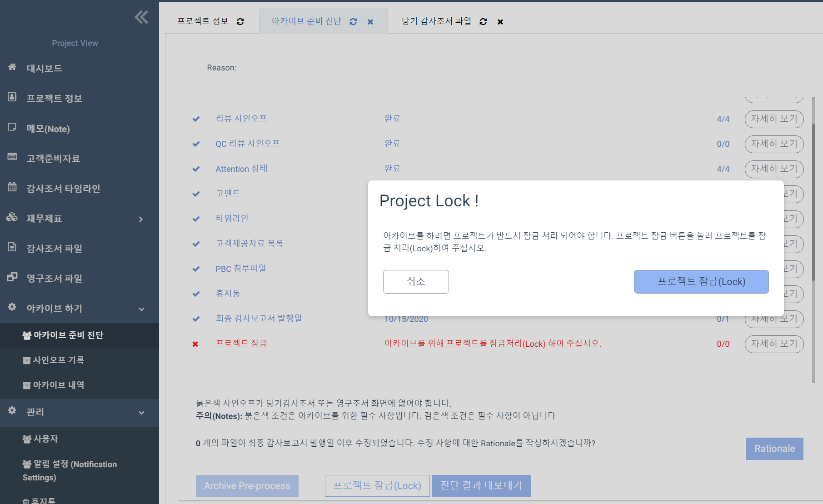Select the 감사조서 타임라인 calendar icon
The height and width of the screenshot is (504, 823).
tap(11, 188)
